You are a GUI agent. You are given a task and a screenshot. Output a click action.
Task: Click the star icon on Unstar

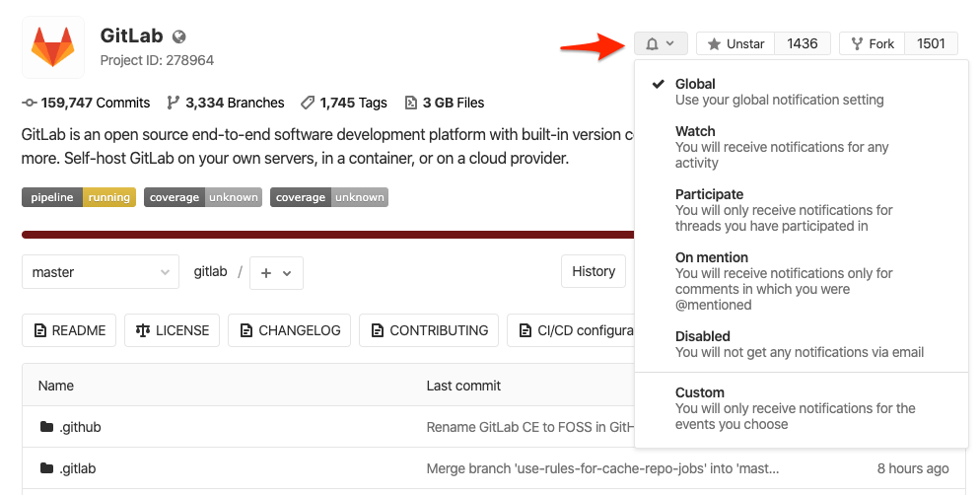[x=713, y=44]
